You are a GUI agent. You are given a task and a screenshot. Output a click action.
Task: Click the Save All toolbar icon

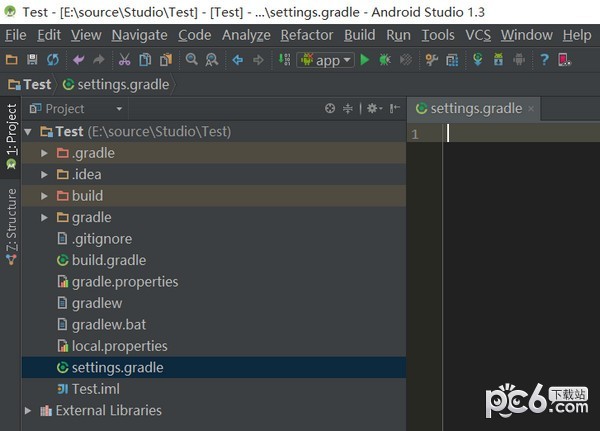click(x=32, y=60)
